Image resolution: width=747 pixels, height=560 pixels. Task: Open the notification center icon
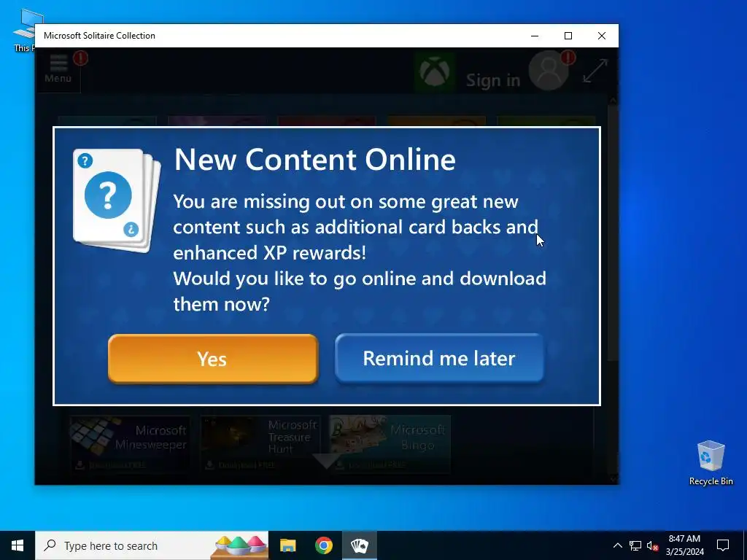click(723, 545)
